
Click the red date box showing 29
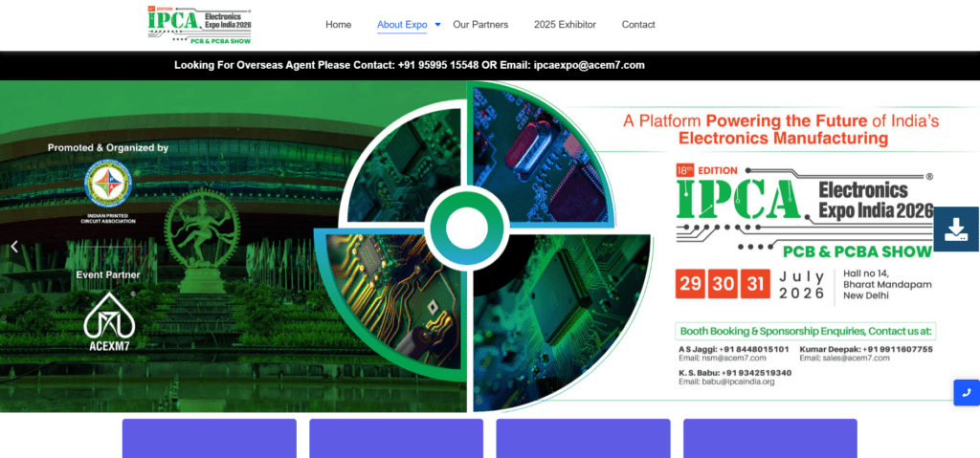click(x=689, y=284)
